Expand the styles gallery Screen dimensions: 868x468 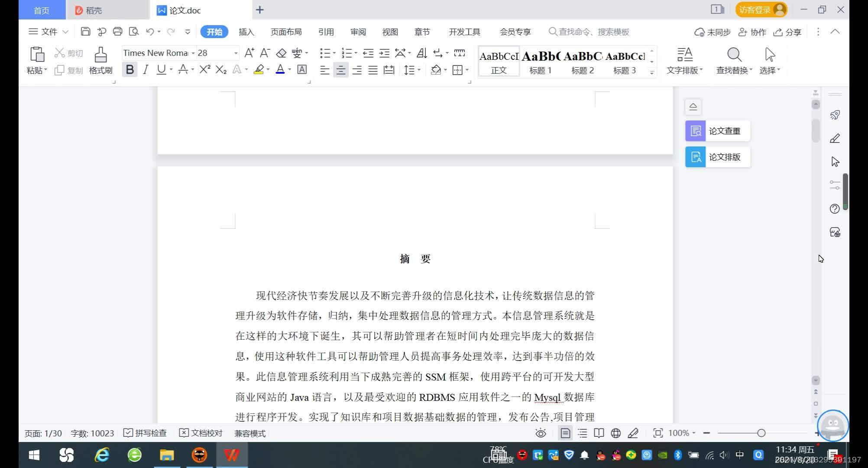pos(652,73)
